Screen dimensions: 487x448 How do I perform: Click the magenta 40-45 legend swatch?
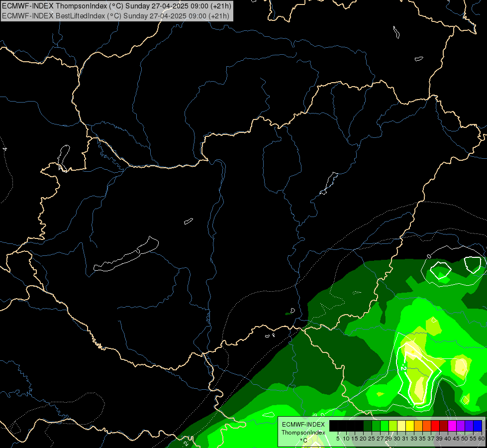click(452, 426)
